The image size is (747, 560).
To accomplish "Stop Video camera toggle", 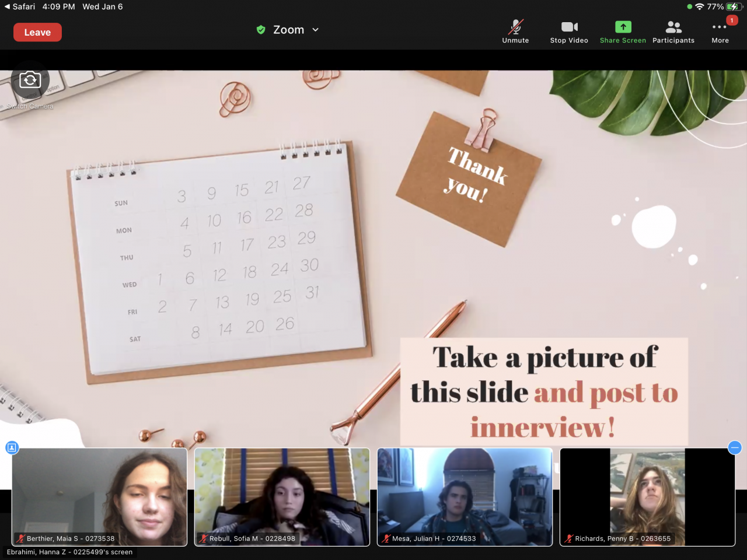I will 569,32.
